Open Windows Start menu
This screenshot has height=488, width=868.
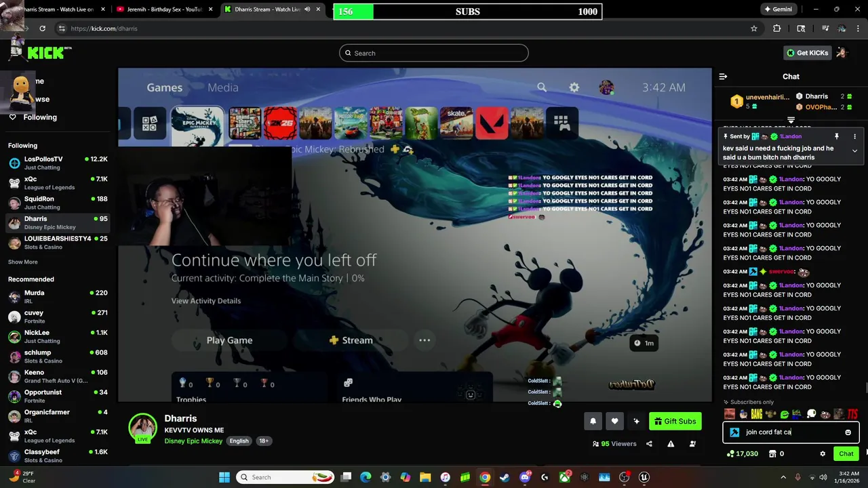coord(224,477)
